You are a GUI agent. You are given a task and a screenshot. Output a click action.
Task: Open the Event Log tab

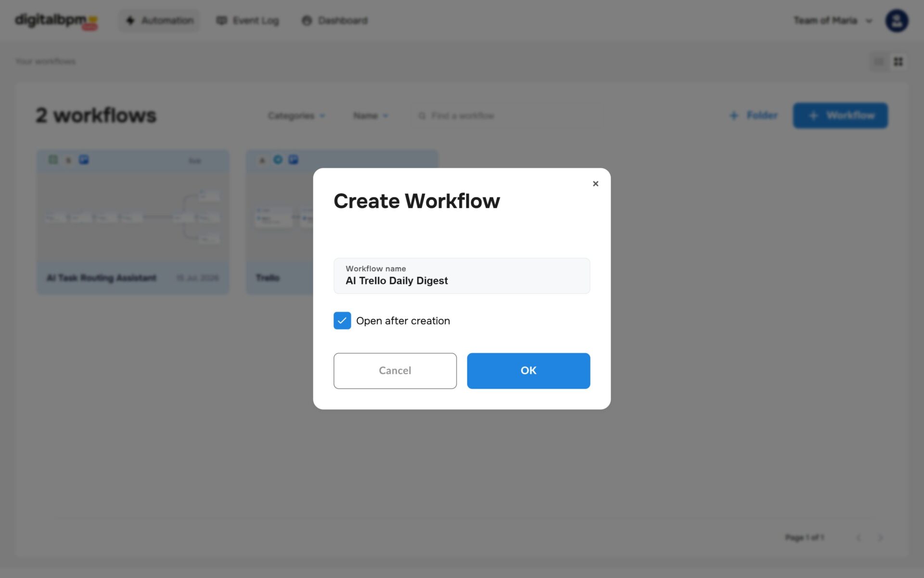[248, 21]
